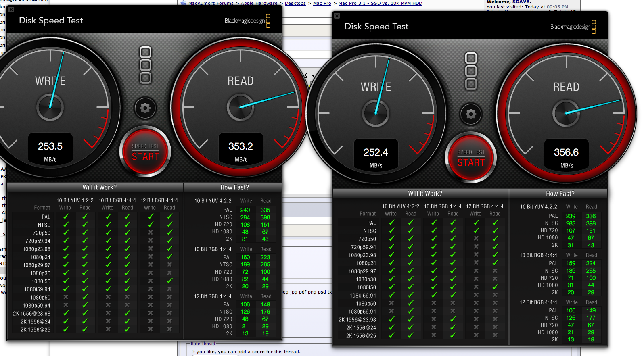Click the 'Will it Work?' header in right window
The height and width of the screenshot is (356, 644).
click(425, 194)
